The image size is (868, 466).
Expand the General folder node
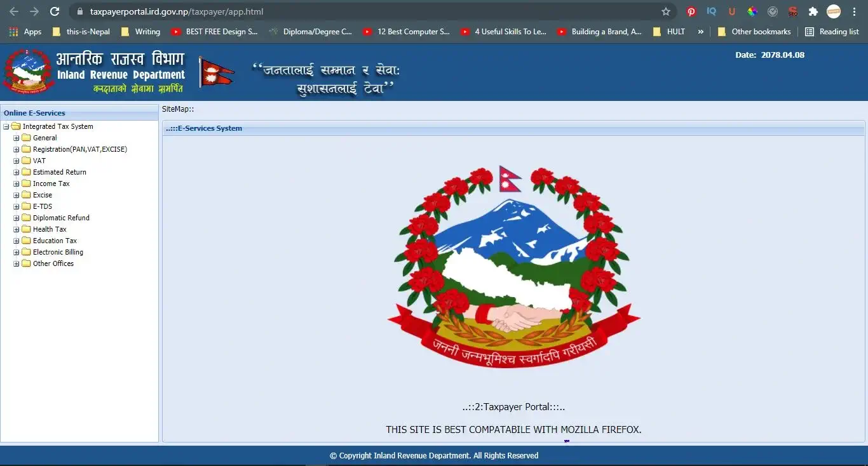[x=17, y=138]
